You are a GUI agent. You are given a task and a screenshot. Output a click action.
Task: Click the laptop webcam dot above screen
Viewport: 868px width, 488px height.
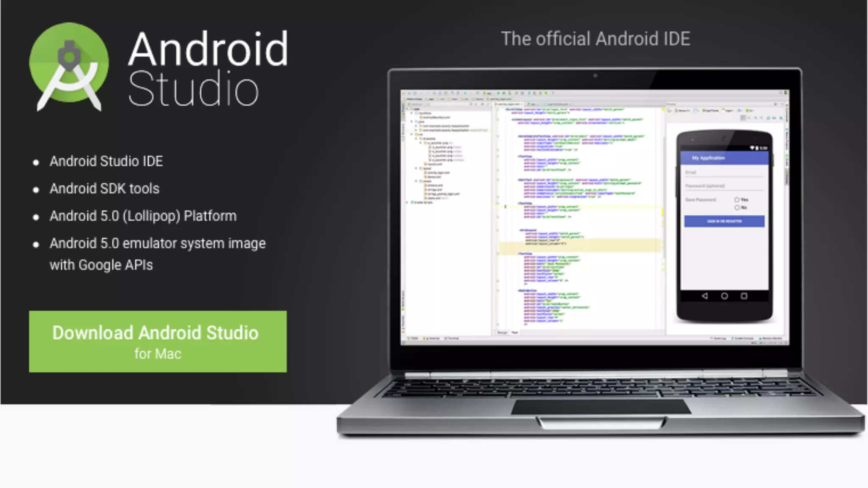tap(595, 76)
